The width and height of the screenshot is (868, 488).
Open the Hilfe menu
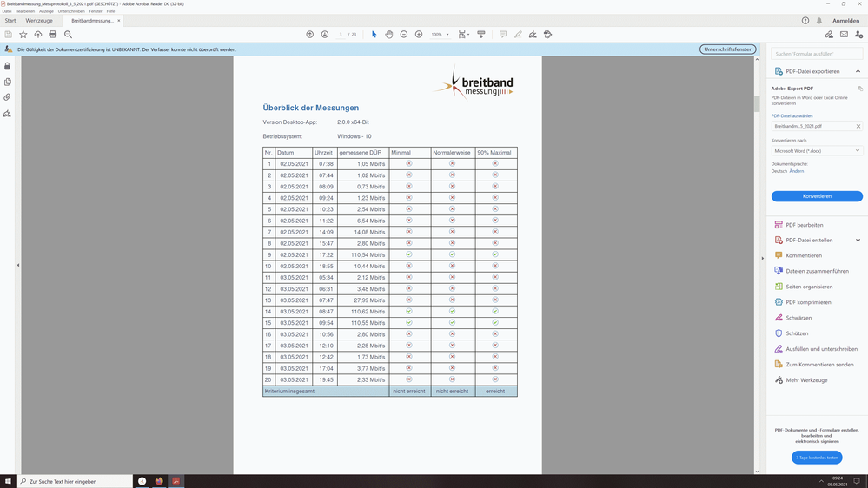[x=110, y=11]
